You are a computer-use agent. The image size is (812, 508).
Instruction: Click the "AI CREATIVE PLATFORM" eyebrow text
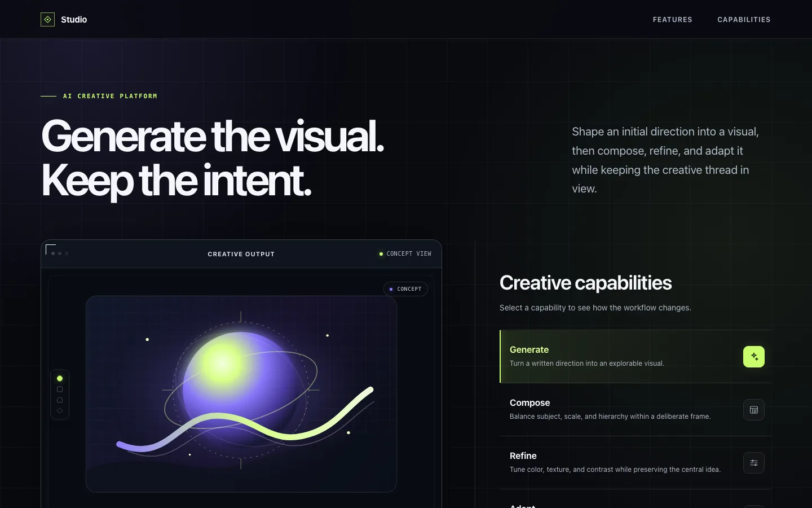tap(110, 96)
